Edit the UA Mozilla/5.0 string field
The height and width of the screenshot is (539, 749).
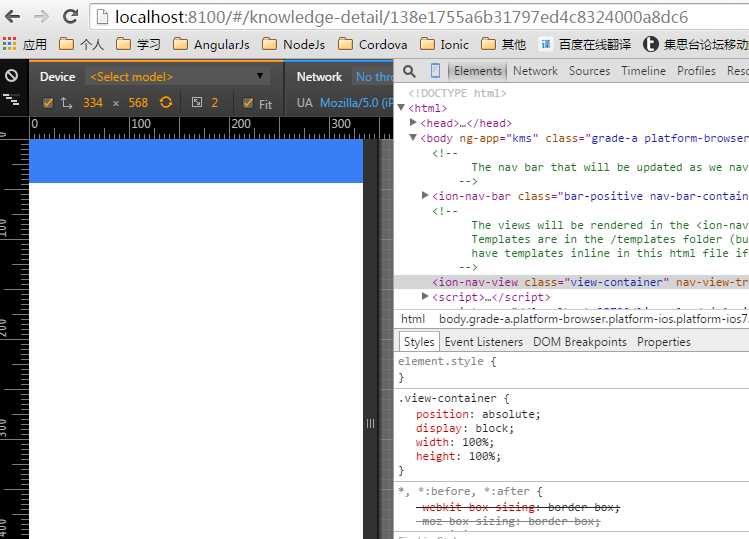pos(356,103)
